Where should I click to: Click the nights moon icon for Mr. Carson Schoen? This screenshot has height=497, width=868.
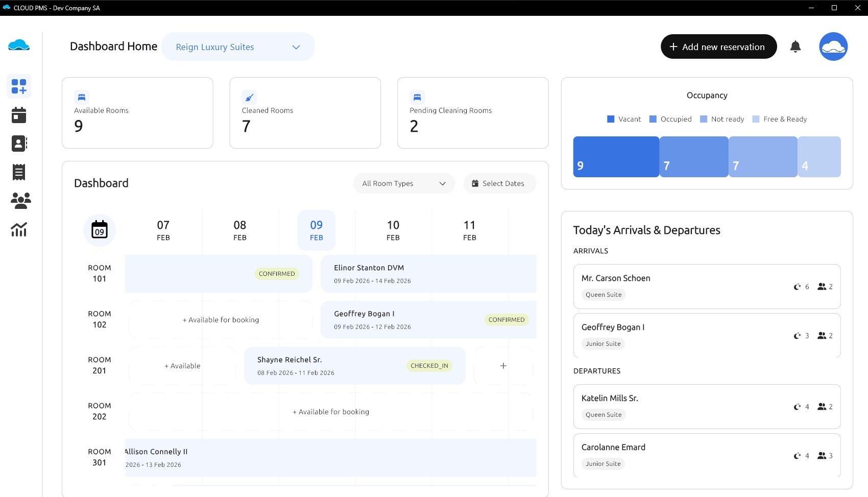pyautogui.click(x=797, y=287)
